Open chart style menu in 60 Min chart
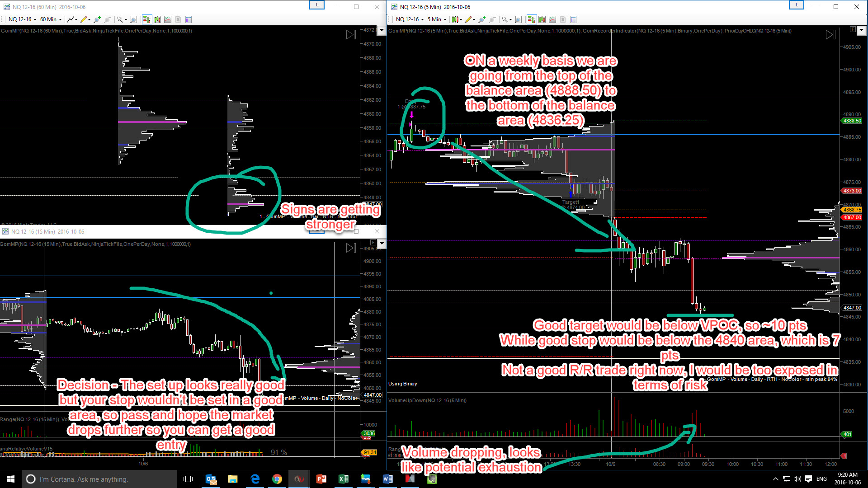The width and height of the screenshot is (868, 488). (x=72, y=19)
